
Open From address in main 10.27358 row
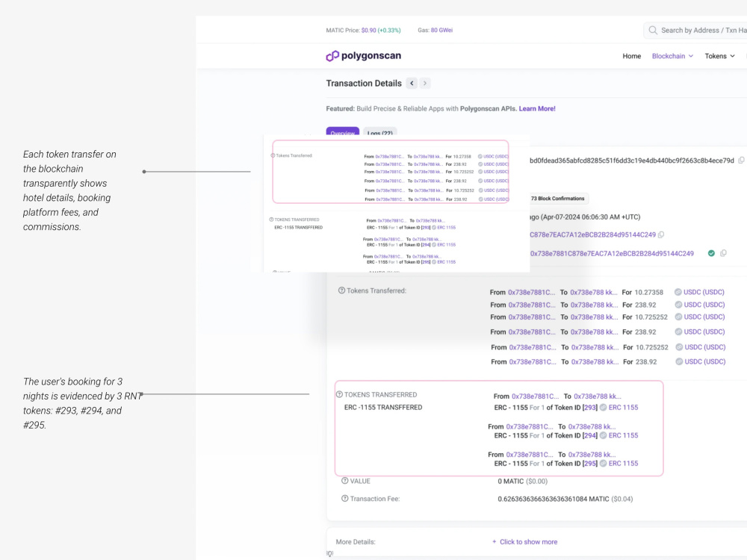coord(531,293)
